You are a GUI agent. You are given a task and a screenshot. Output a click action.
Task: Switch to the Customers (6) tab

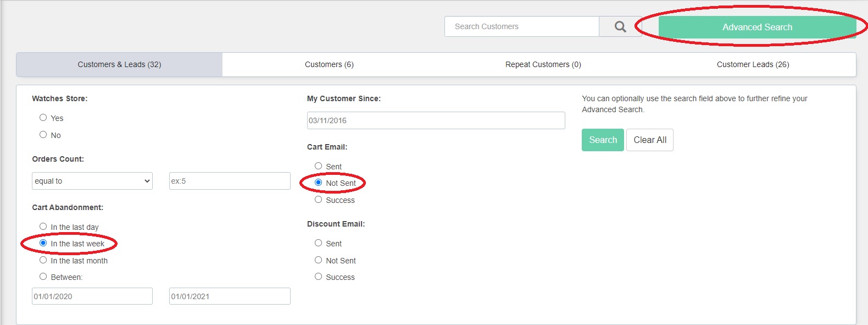pos(329,64)
